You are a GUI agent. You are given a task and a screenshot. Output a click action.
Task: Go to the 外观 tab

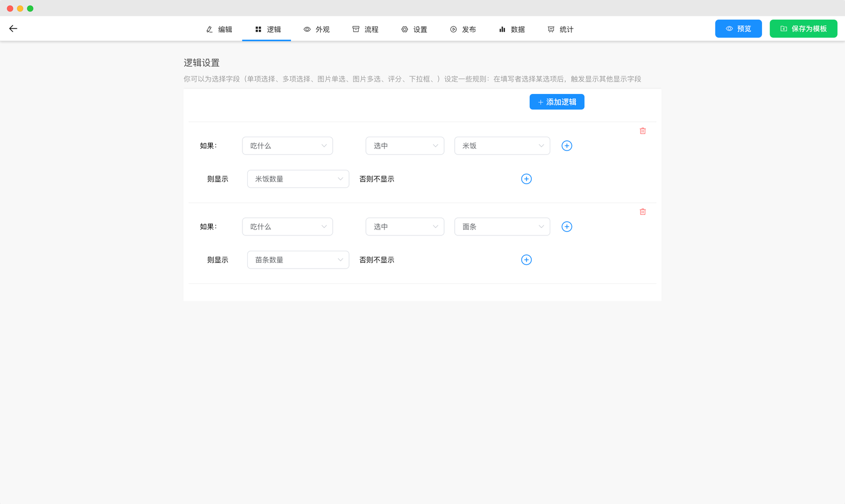(316, 30)
